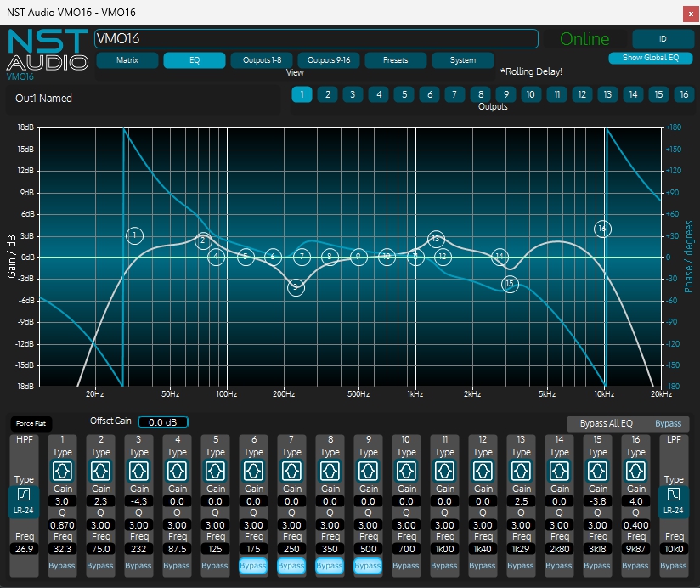Edit band 15 Gain value -3.8

[597, 501]
